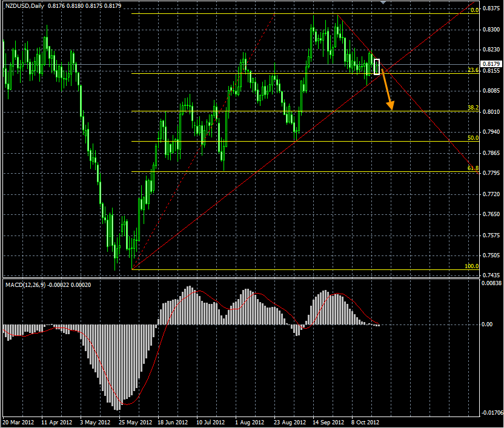The image size is (504, 428).
Task: Click the current price label 0.8179
Action: (491, 64)
